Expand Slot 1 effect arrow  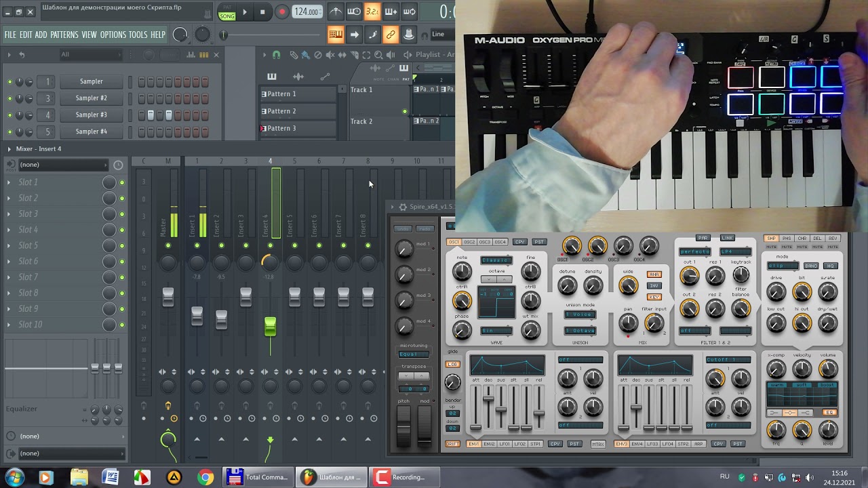coord(9,182)
